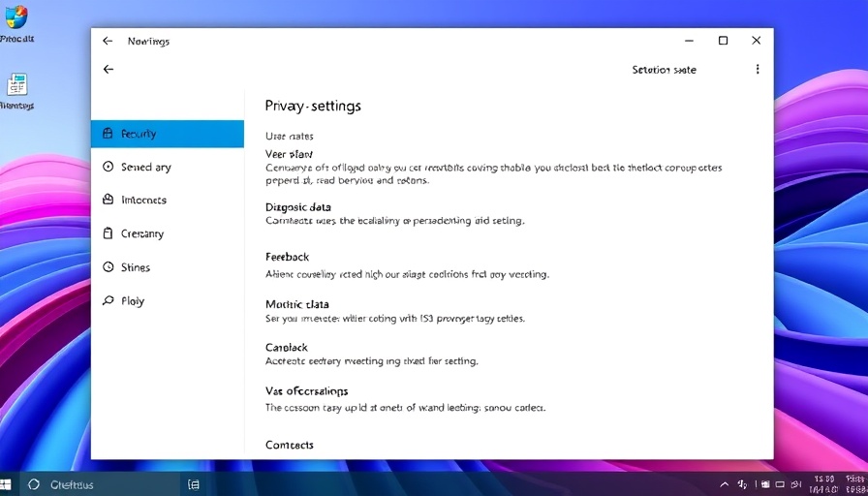868x496 pixels.
Task: Open the shield desktop icon at top-left
Action: coord(16,23)
